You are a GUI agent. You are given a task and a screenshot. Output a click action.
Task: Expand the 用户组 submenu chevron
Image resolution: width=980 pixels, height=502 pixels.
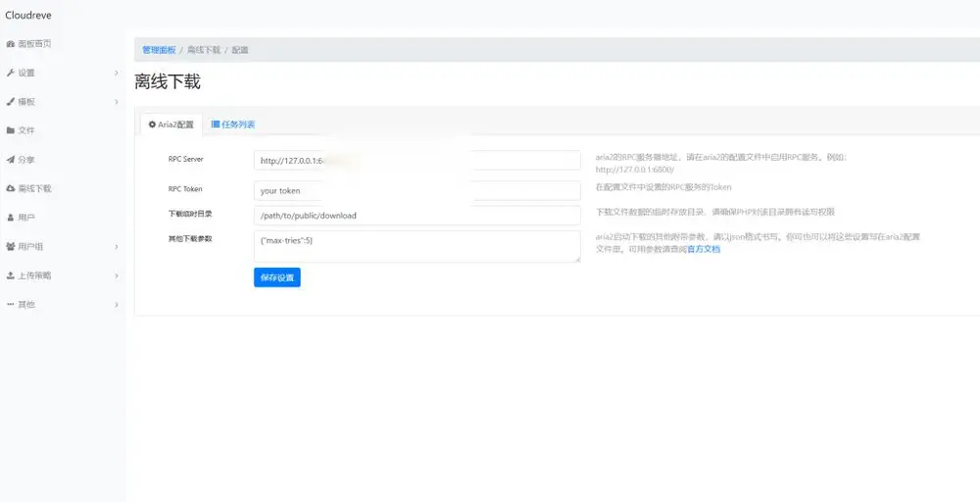coord(117,246)
